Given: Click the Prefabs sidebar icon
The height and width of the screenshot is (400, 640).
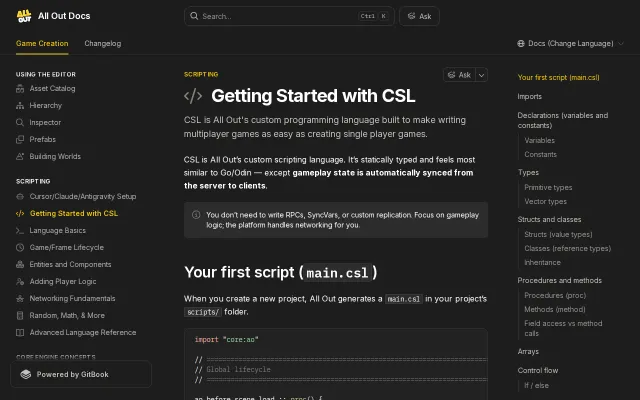Looking at the screenshot, I should (x=20, y=140).
